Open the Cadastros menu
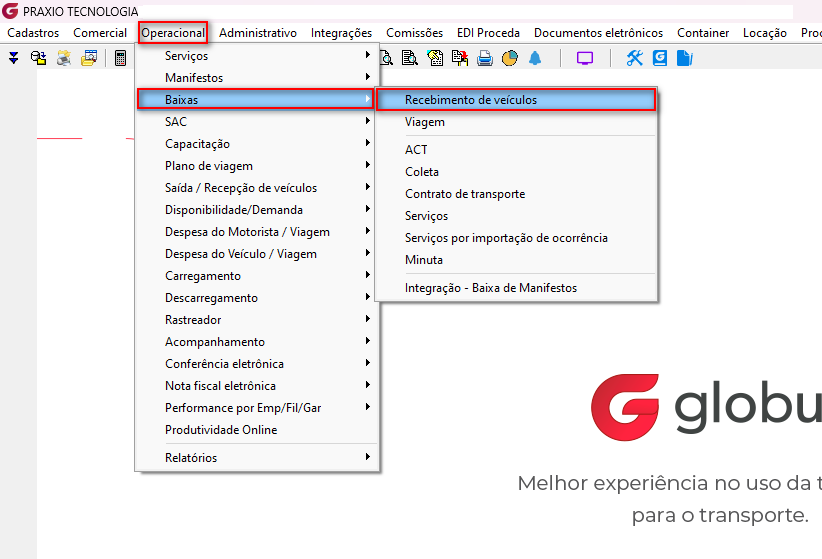 point(33,33)
